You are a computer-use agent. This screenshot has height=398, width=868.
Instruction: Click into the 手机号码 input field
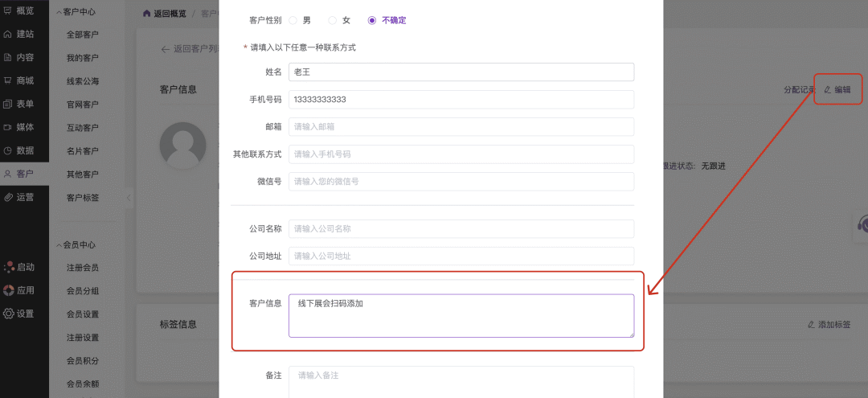461,100
